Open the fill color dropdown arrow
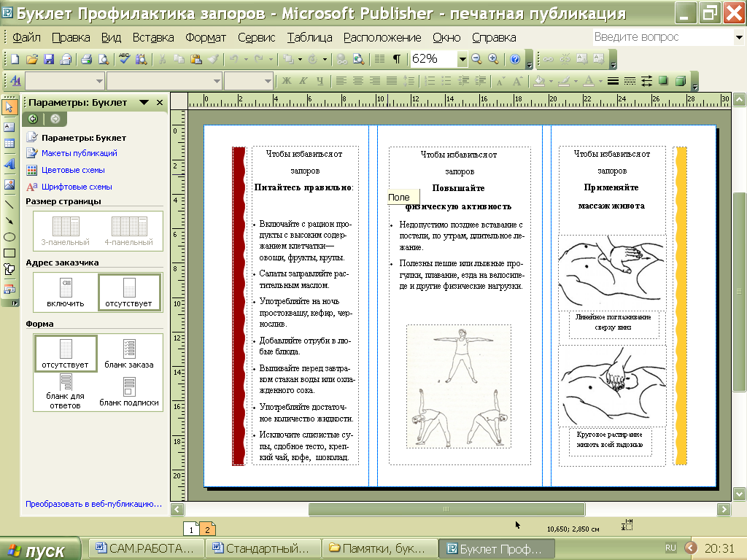The height and width of the screenshot is (560, 747). point(551,82)
